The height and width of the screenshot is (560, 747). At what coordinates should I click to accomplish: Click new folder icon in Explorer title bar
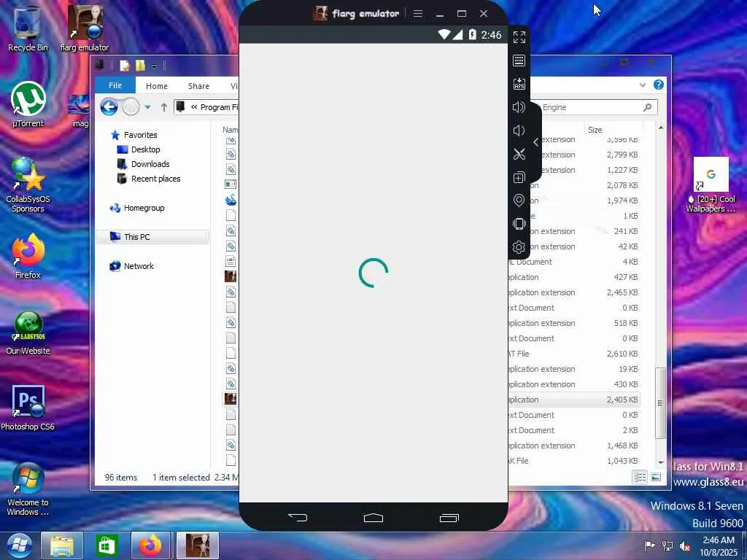(140, 65)
